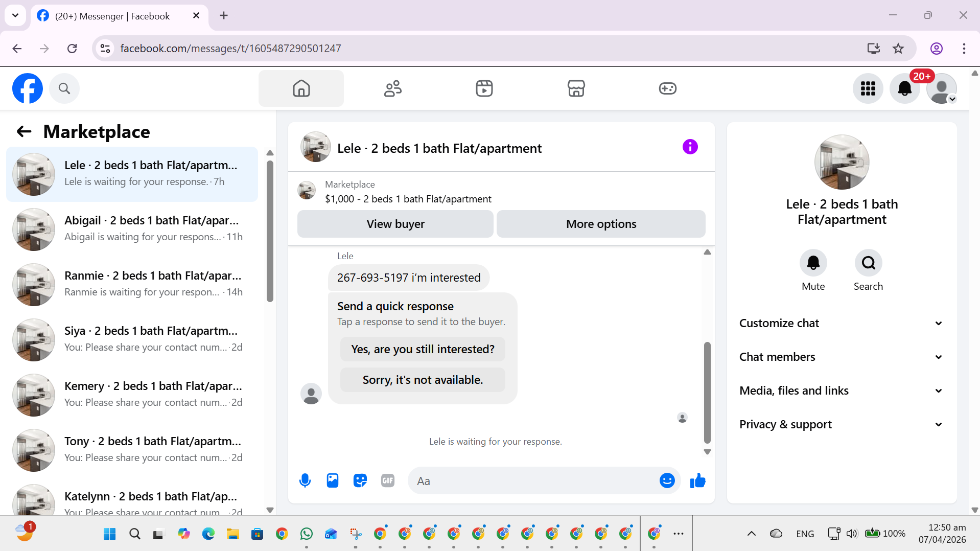Image resolution: width=980 pixels, height=551 pixels.
Task: Focus the Aa message input field
Action: pos(533,480)
